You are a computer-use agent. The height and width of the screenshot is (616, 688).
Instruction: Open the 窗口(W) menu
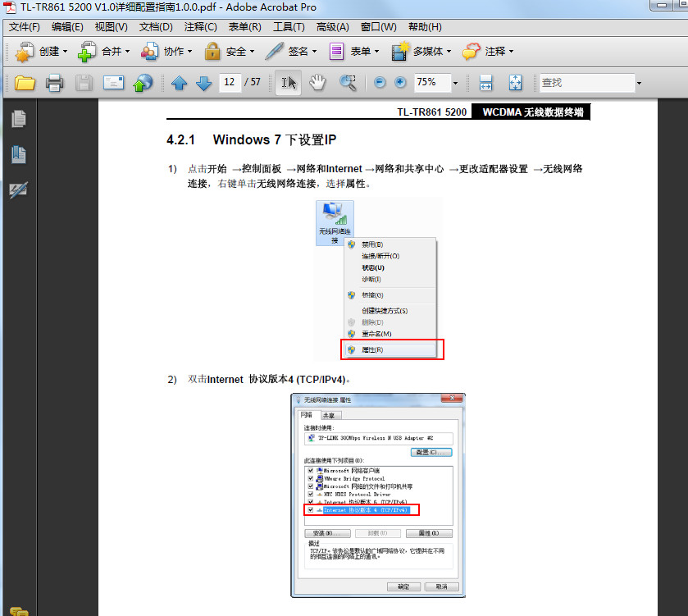tap(378, 27)
